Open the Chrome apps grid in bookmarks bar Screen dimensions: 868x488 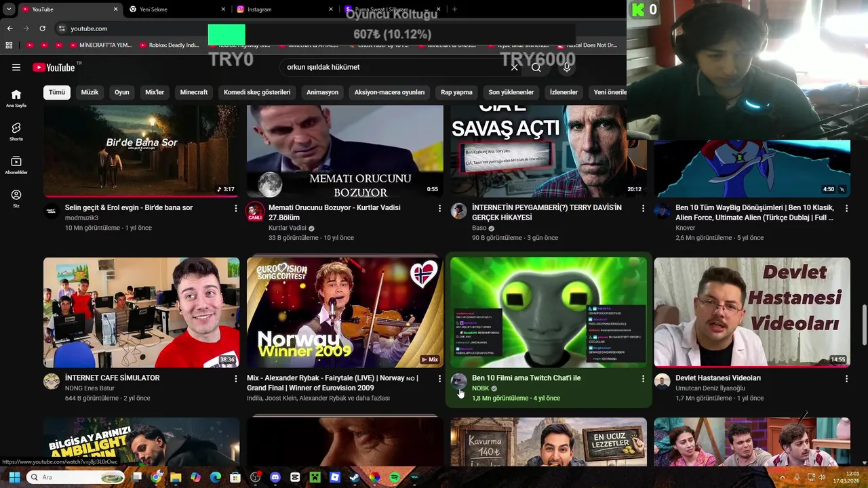pos(9,45)
